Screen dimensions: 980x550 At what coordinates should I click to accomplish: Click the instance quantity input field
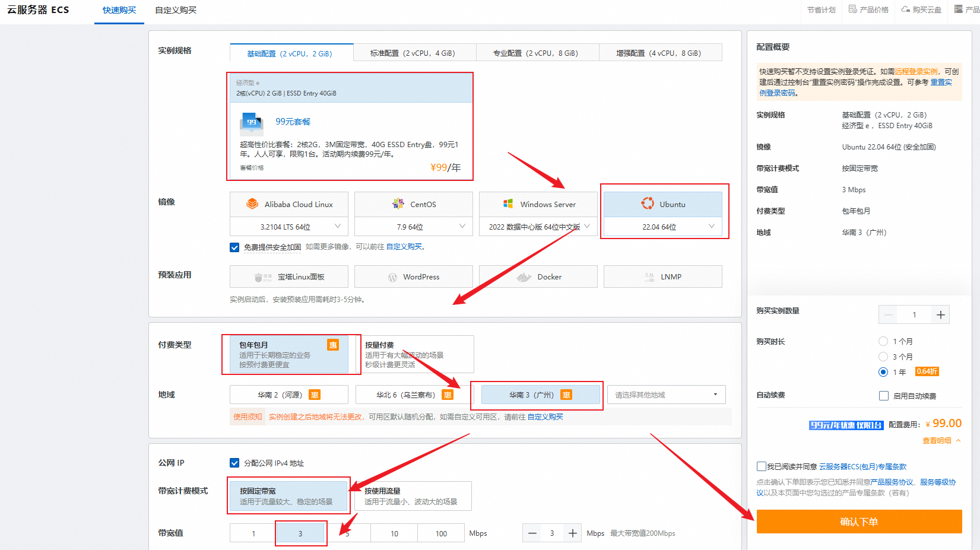[x=914, y=315]
